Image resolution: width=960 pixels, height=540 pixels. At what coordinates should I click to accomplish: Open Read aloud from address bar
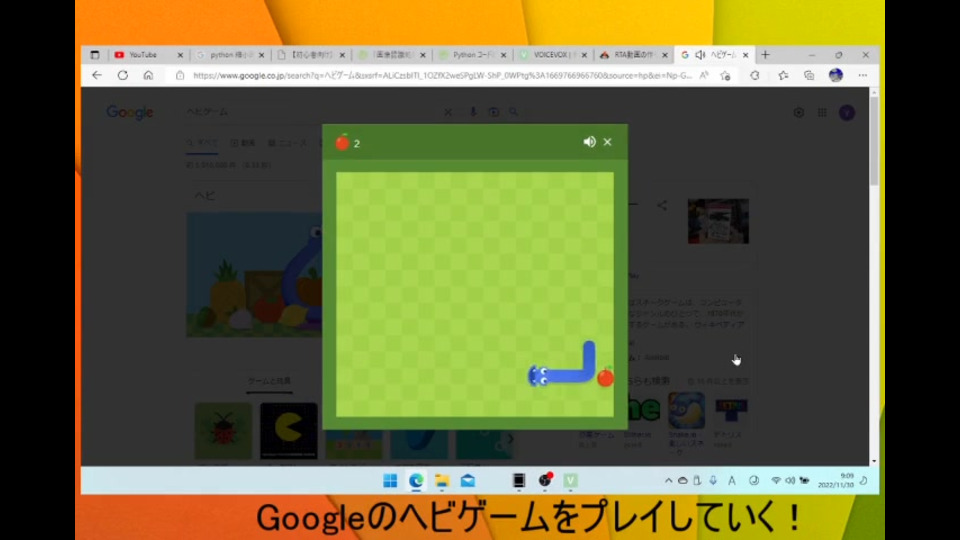point(704,75)
